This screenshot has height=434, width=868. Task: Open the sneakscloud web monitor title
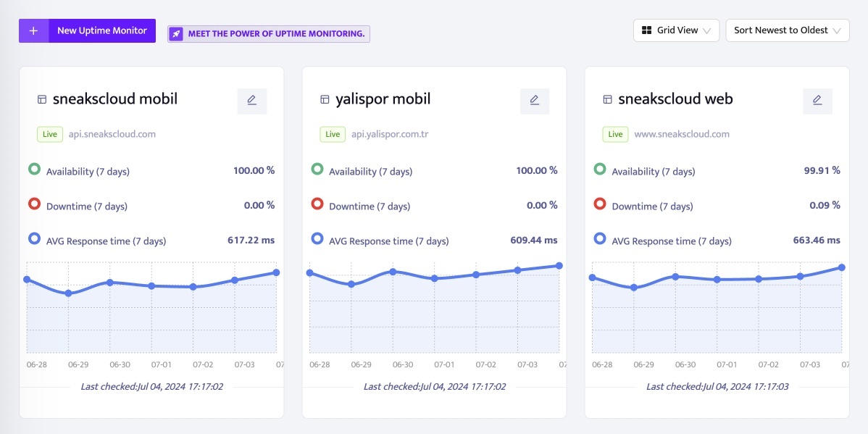[675, 99]
